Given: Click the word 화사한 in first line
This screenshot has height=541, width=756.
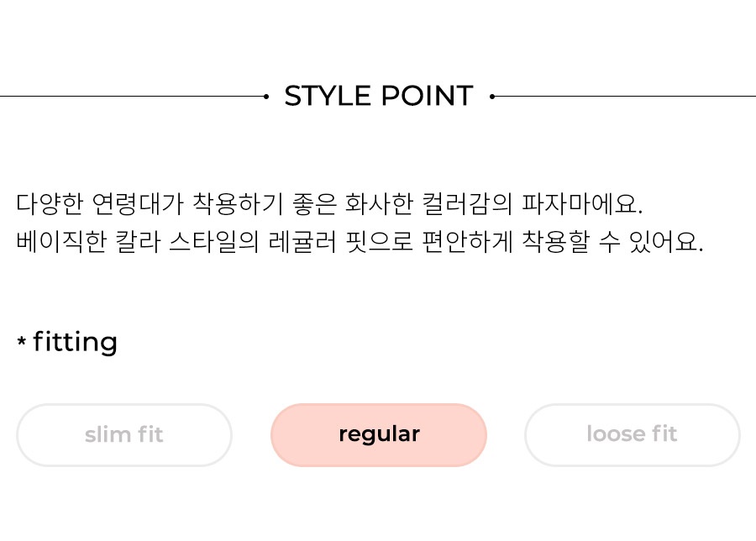Looking at the screenshot, I should point(379,203).
